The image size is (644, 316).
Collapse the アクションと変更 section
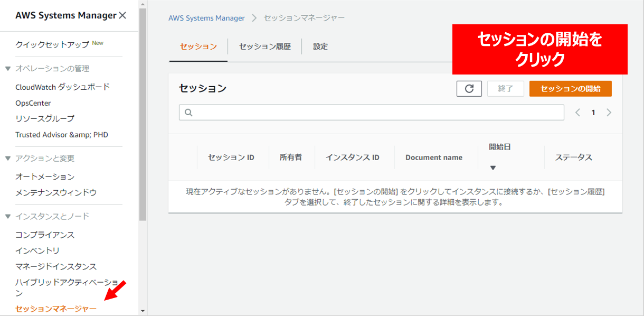pos(8,159)
